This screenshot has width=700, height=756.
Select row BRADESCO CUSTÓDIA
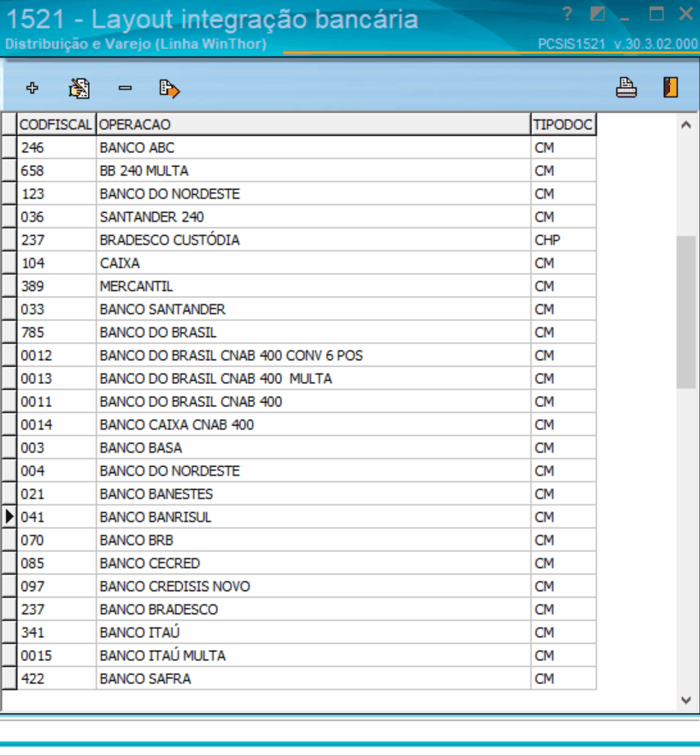pyautogui.click(x=306, y=240)
